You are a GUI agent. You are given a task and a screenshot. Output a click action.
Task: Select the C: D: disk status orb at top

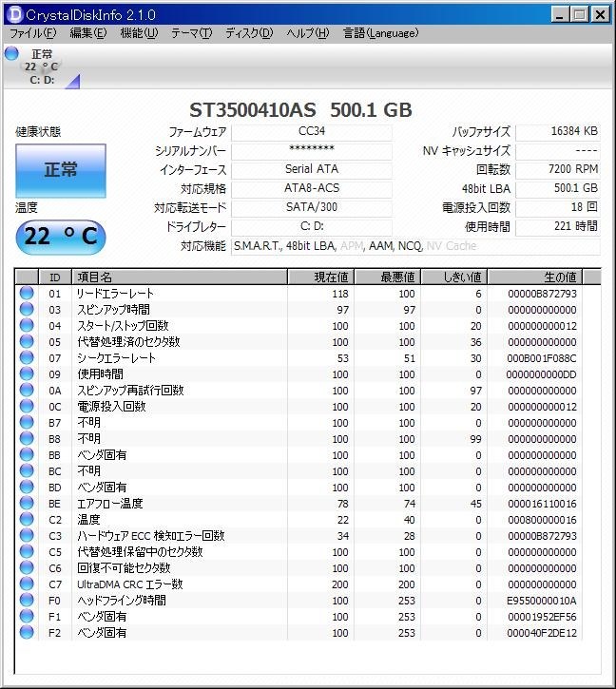click(11, 53)
